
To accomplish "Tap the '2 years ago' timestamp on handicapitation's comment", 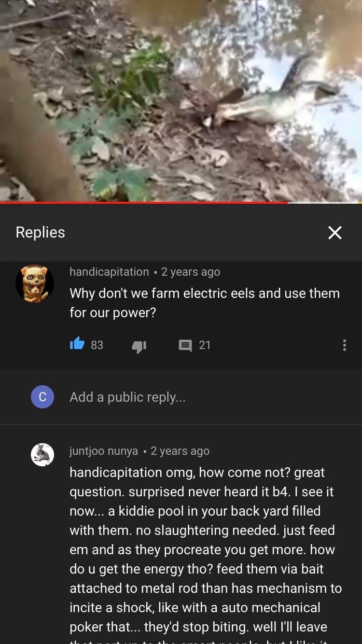I will tap(191, 272).
